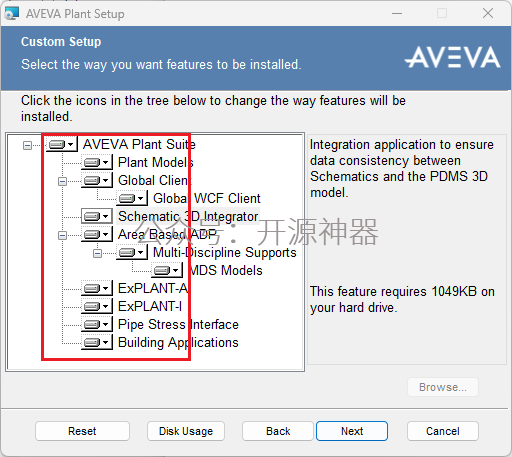This screenshot has height=457, width=512.
Task: Click the drive icon beside Global WCF Client
Action: click(132, 198)
